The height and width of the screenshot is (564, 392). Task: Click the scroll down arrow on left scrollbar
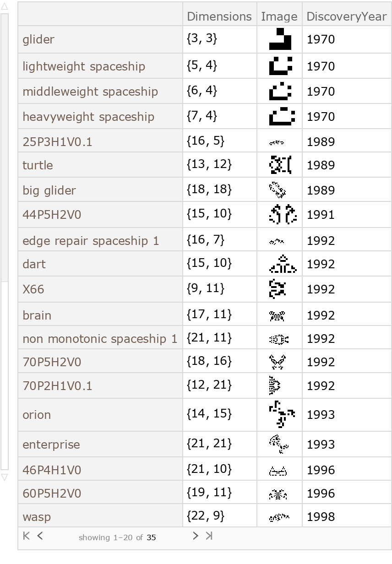(x=5, y=477)
